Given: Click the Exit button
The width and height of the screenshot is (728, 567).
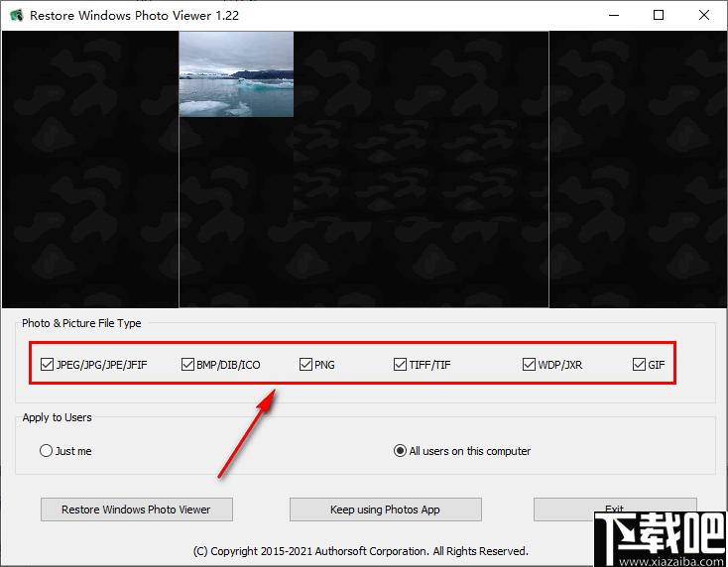Looking at the screenshot, I should click(615, 510).
